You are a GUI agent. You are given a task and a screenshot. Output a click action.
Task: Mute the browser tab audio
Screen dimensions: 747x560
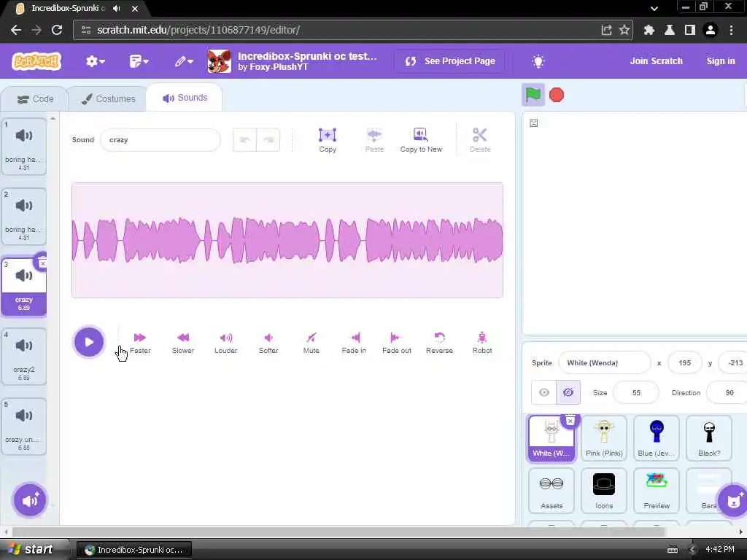click(x=117, y=9)
